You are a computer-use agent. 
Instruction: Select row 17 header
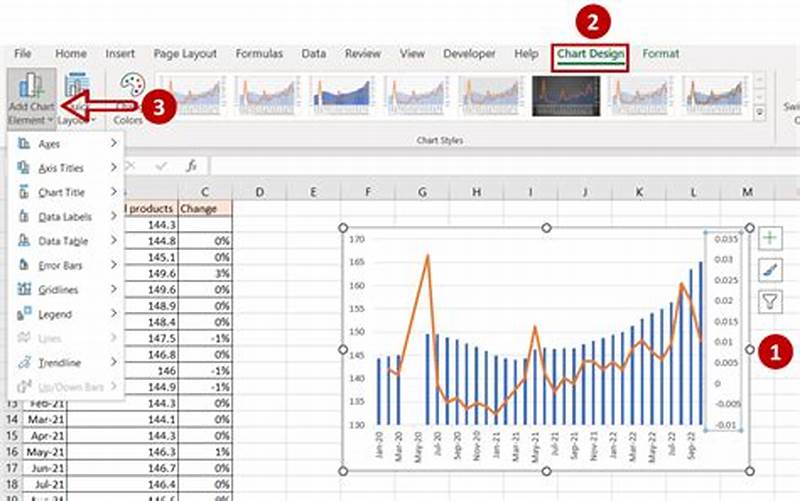(x=11, y=468)
